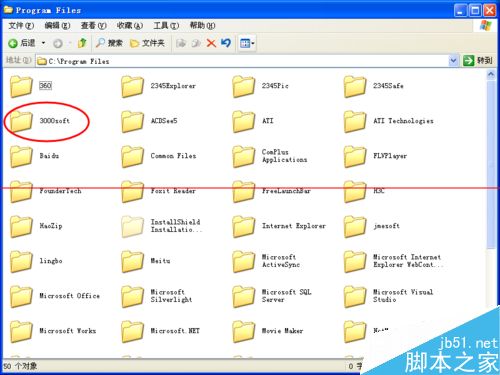Maximize the Program Files window
Screen dimensions: 500x375
click(475, 11)
